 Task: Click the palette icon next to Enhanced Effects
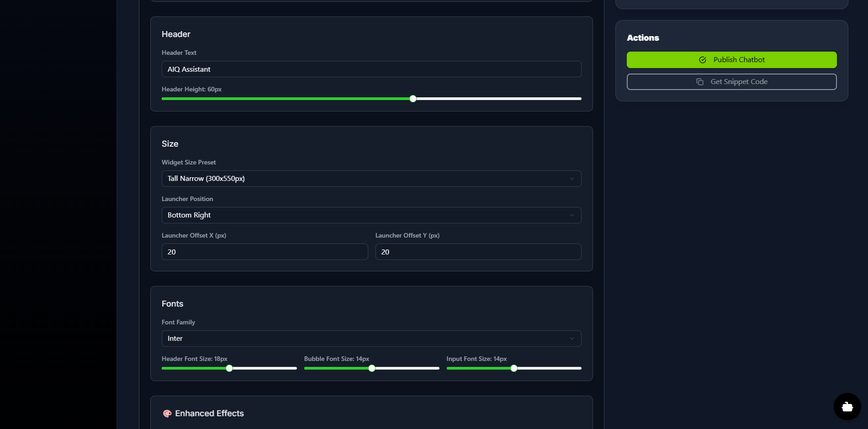pos(167,413)
